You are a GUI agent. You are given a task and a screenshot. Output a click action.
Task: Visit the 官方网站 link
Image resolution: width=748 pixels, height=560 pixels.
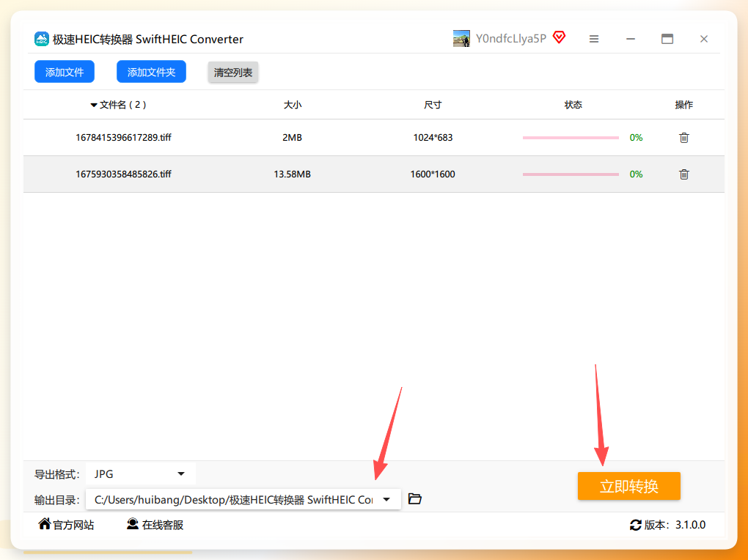[x=66, y=525]
